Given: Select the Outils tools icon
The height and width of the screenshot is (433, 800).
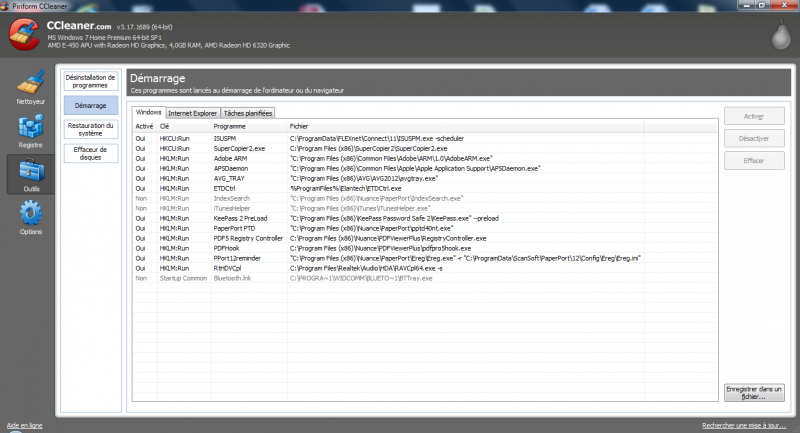Looking at the screenshot, I should coord(30,175).
